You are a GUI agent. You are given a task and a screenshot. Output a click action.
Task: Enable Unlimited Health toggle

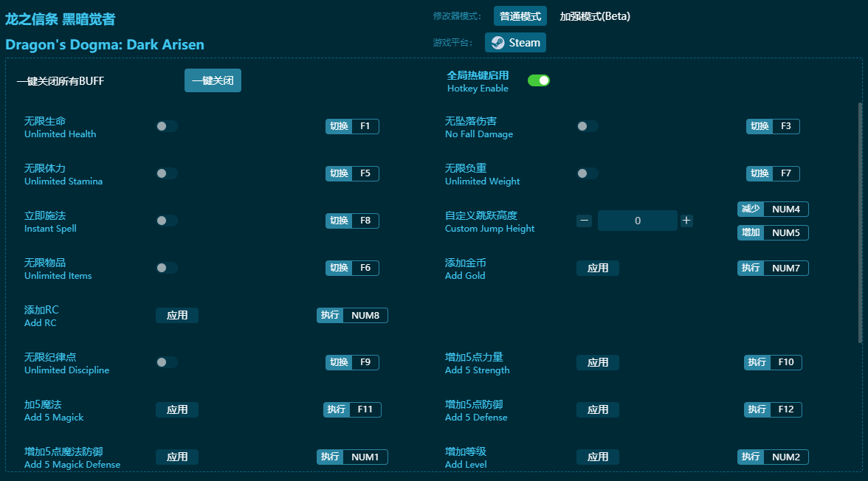click(x=167, y=126)
